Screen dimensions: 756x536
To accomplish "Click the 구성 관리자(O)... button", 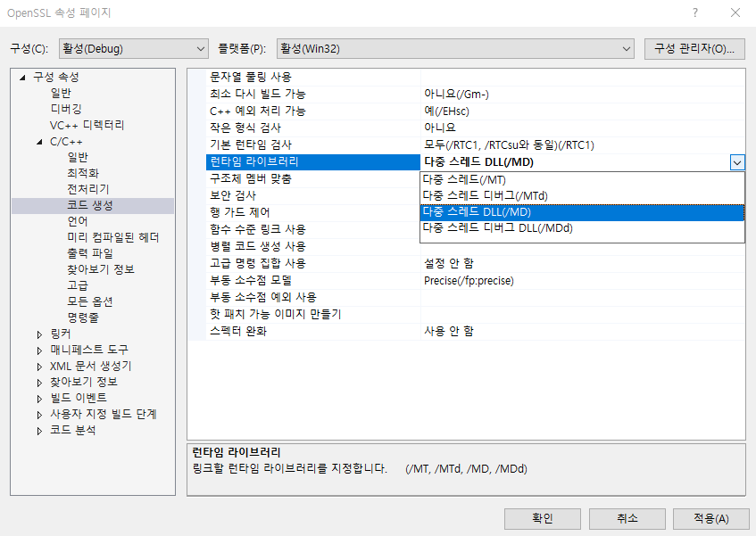I will tap(694, 49).
